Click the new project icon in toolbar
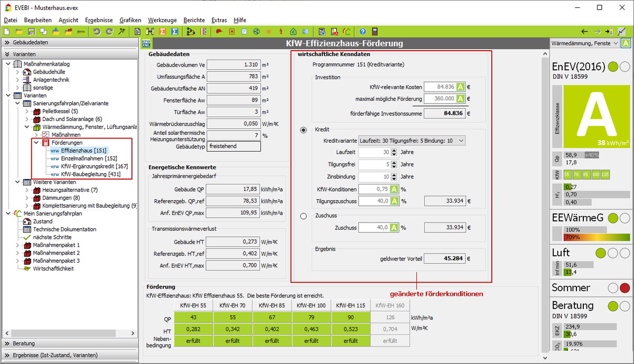The height and width of the screenshot is (364, 634). tap(7, 32)
